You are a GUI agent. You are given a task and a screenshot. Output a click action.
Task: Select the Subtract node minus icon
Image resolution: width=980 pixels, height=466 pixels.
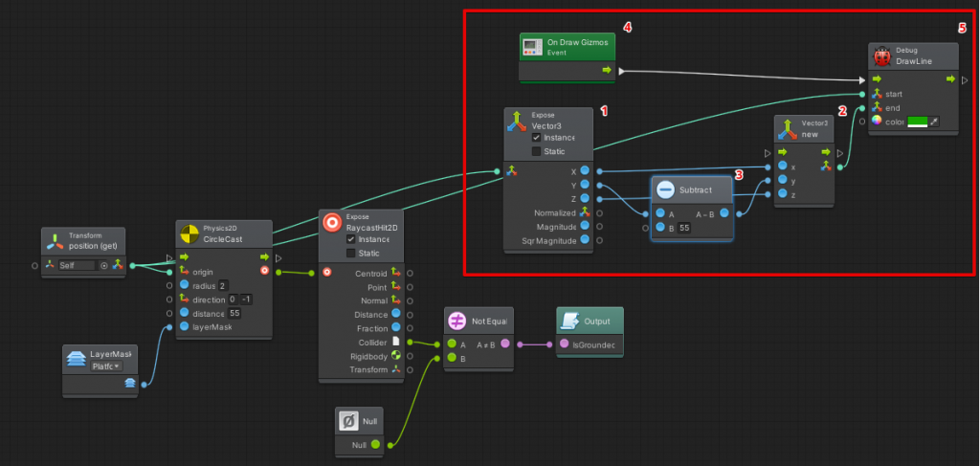(x=666, y=189)
